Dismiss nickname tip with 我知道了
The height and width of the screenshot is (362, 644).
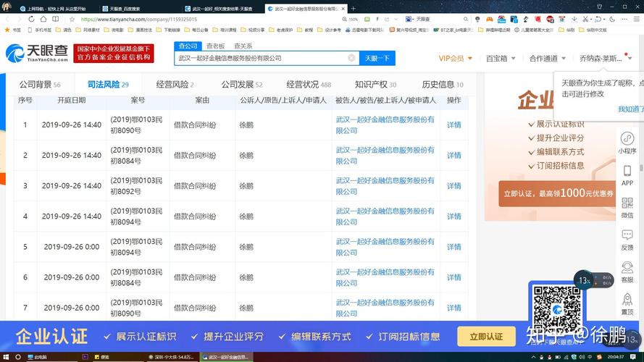pos(631,109)
